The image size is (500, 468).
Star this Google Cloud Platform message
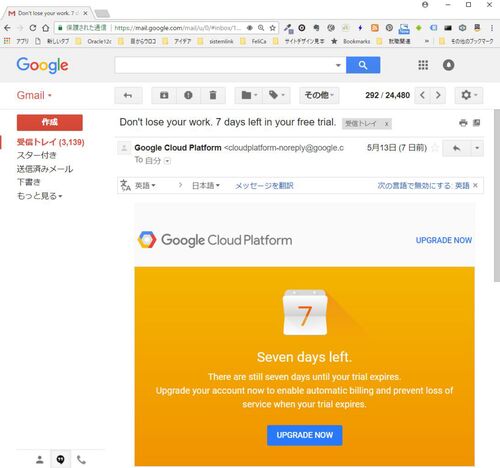coord(434,148)
